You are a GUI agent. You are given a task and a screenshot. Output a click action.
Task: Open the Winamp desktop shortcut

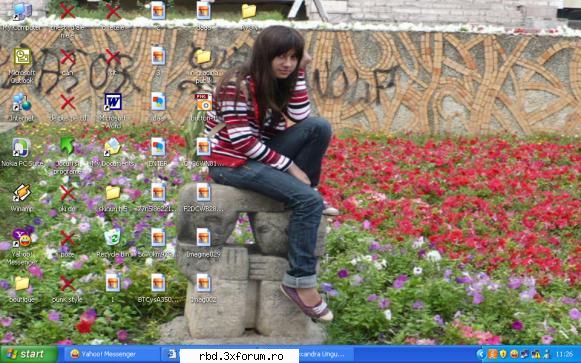pos(21,193)
